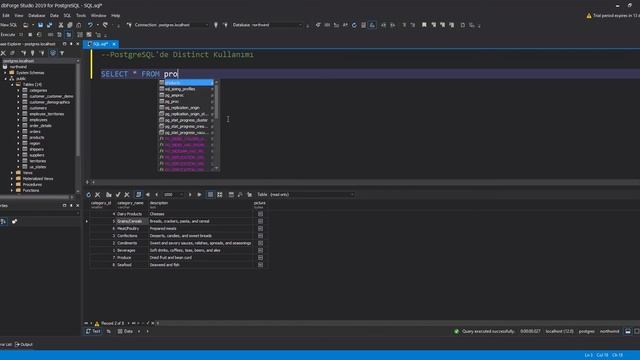
Task: Toggle the paged mode icon in results toolbar
Action: tap(138, 195)
